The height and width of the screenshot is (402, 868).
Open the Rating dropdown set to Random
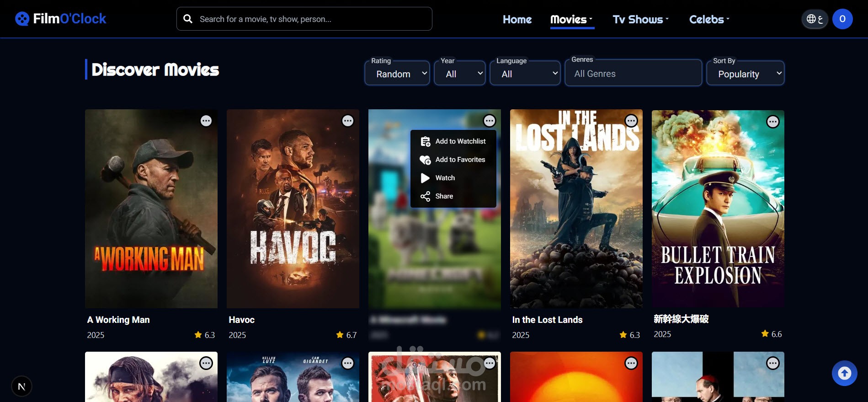click(x=397, y=74)
